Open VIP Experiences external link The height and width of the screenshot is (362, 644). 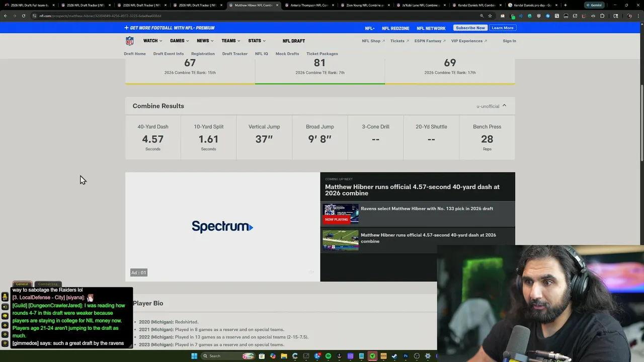pos(469,41)
